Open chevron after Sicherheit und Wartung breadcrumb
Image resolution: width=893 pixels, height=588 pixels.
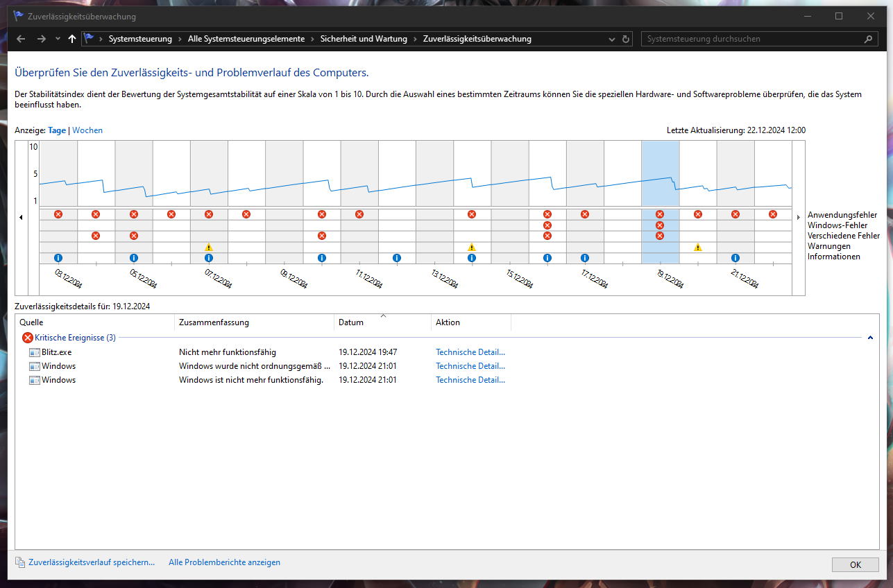415,40
